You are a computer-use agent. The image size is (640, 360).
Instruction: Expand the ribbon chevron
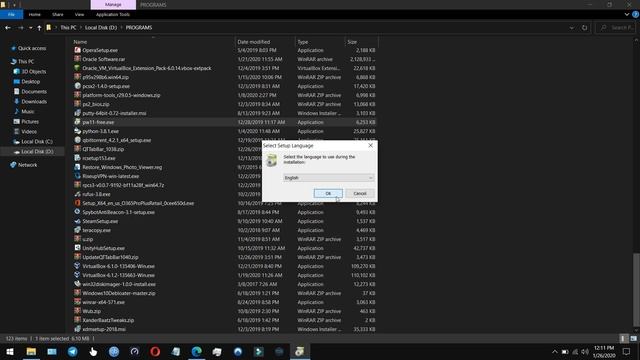(627, 14)
